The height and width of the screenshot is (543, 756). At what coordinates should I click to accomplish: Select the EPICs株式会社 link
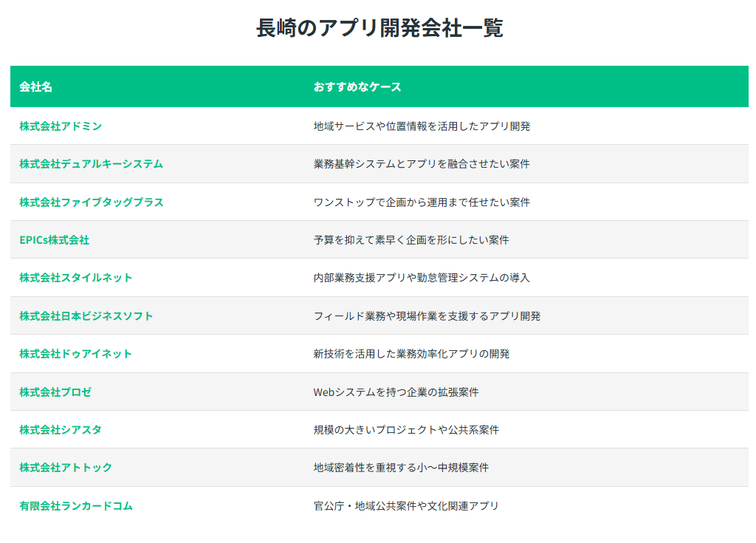(x=54, y=240)
